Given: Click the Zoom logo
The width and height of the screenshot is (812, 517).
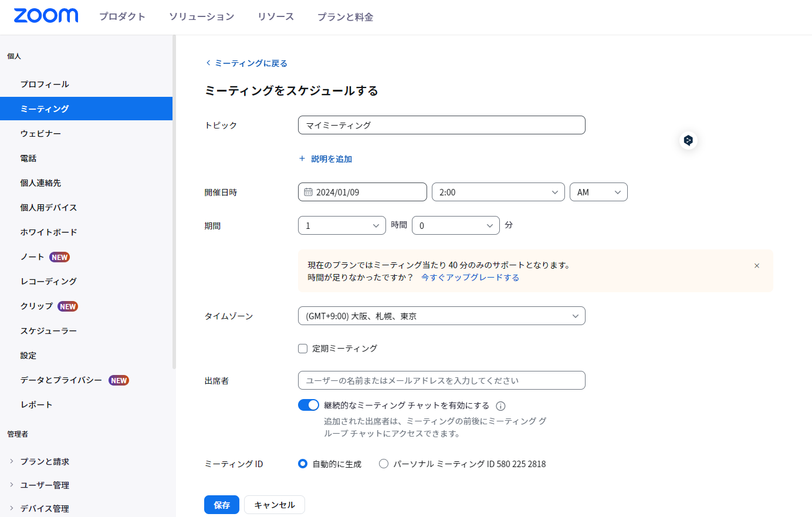Looking at the screenshot, I should [46, 16].
